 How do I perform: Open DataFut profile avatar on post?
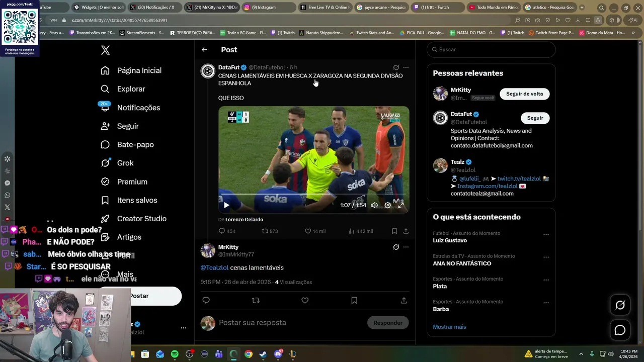tap(208, 71)
